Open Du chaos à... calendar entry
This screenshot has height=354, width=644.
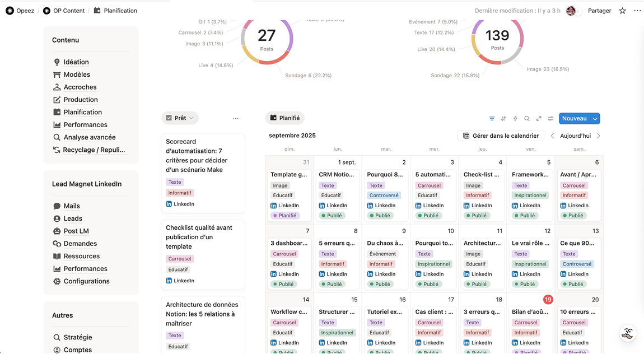click(x=386, y=264)
